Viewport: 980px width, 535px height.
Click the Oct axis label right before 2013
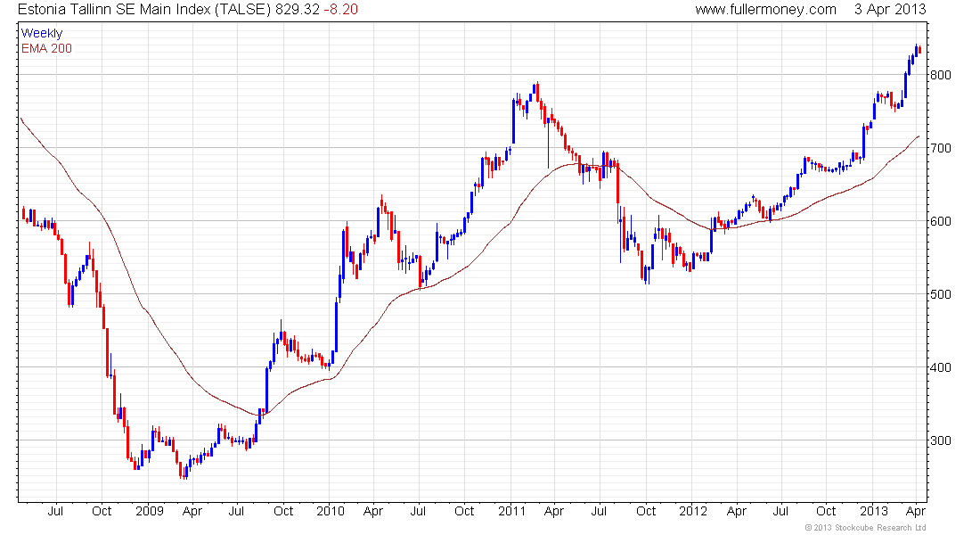click(826, 511)
